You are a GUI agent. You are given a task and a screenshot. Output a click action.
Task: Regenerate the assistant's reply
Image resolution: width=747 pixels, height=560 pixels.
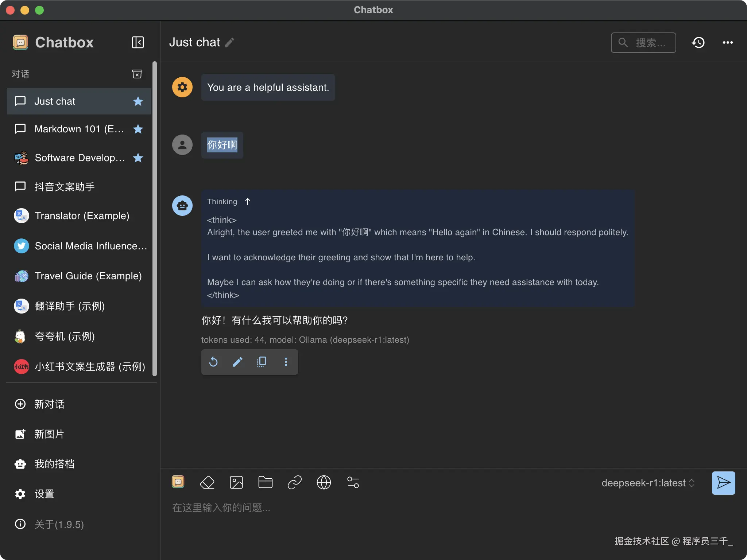213,362
